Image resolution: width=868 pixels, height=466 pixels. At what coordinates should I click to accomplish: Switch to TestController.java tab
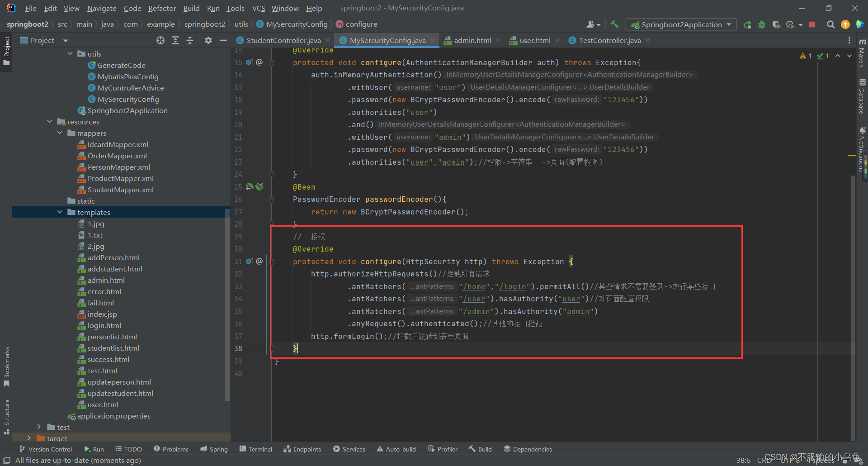(x=609, y=40)
